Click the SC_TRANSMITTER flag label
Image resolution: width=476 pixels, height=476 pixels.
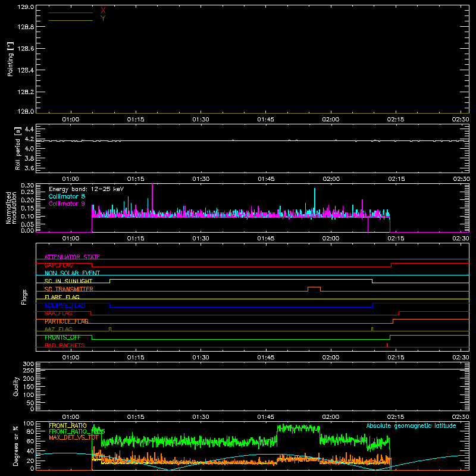(x=69, y=289)
